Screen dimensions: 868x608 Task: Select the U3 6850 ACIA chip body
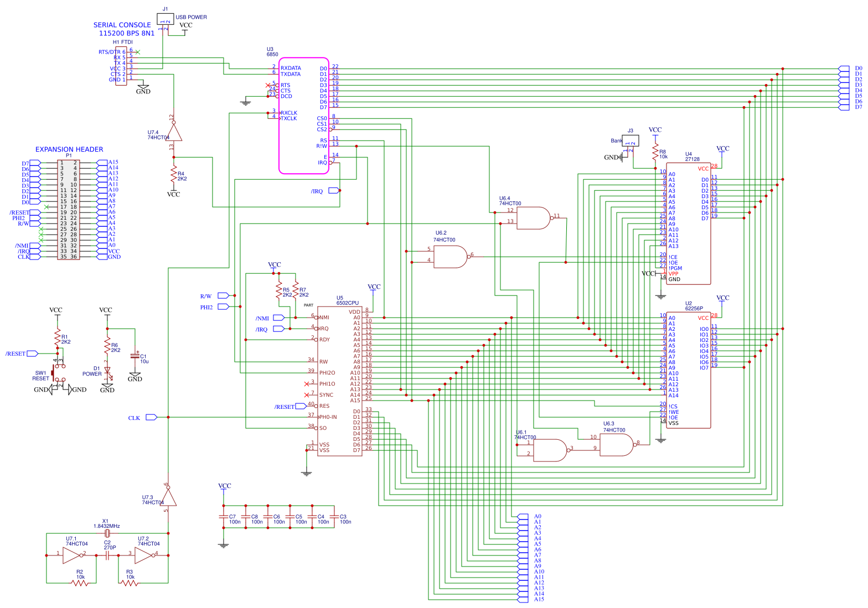point(304,116)
